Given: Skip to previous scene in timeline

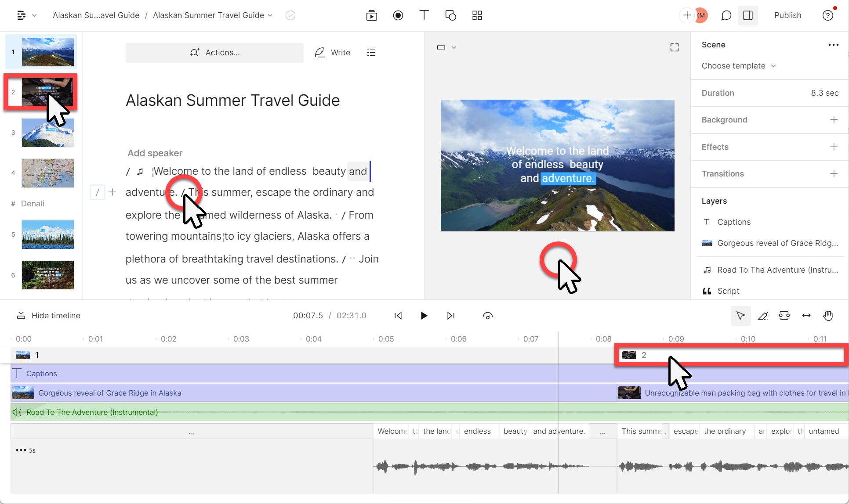Looking at the screenshot, I should coord(398,316).
